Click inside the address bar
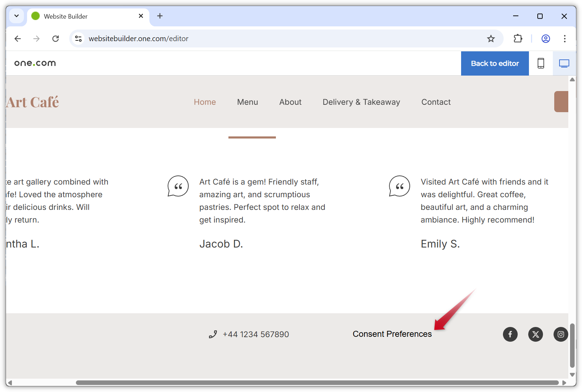This screenshot has height=392, width=582. tap(246, 39)
